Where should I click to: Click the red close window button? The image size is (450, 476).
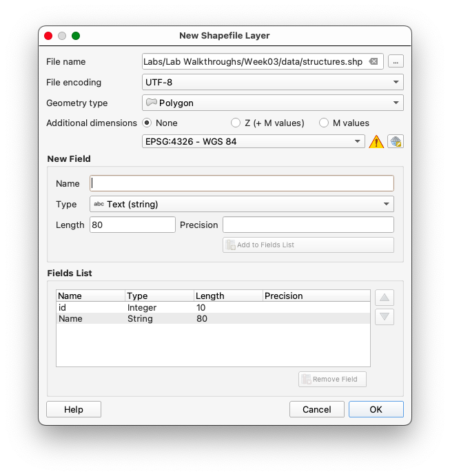(48, 36)
